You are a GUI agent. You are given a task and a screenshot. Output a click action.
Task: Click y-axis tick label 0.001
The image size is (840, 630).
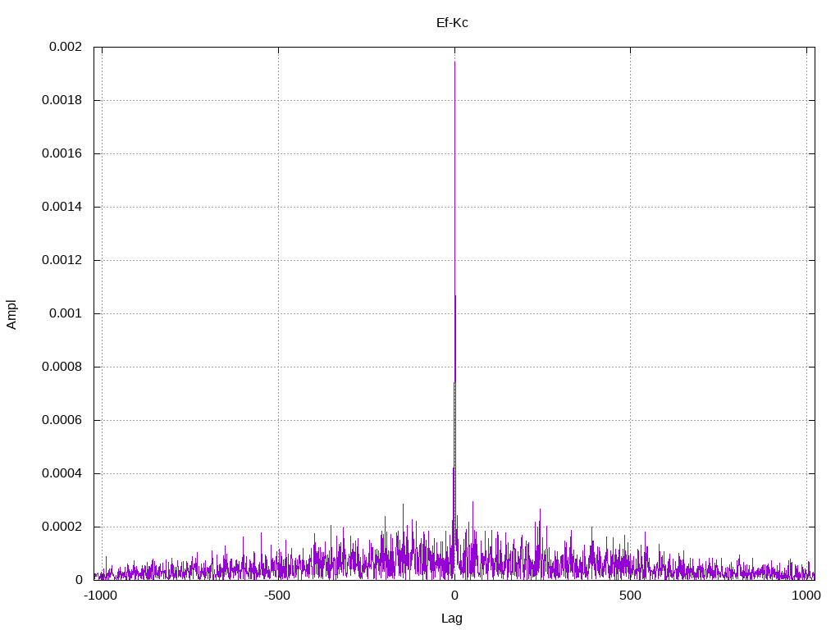coord(66,313)
